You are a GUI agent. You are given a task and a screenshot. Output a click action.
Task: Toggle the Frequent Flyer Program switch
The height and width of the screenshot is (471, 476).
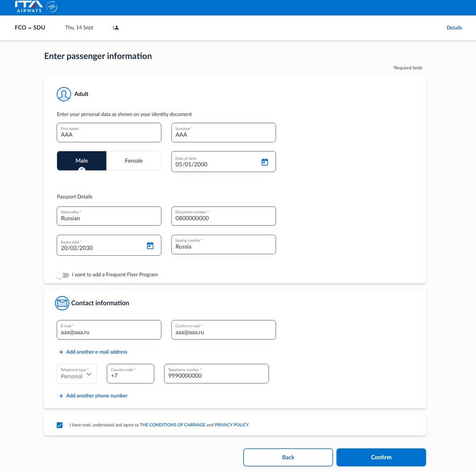coord(63,275)
